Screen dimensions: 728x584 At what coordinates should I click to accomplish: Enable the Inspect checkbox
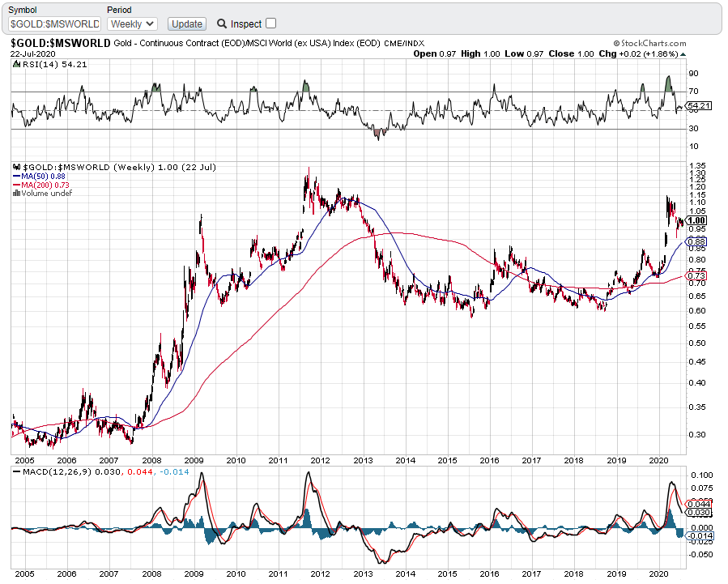click(x=271, y=23)
